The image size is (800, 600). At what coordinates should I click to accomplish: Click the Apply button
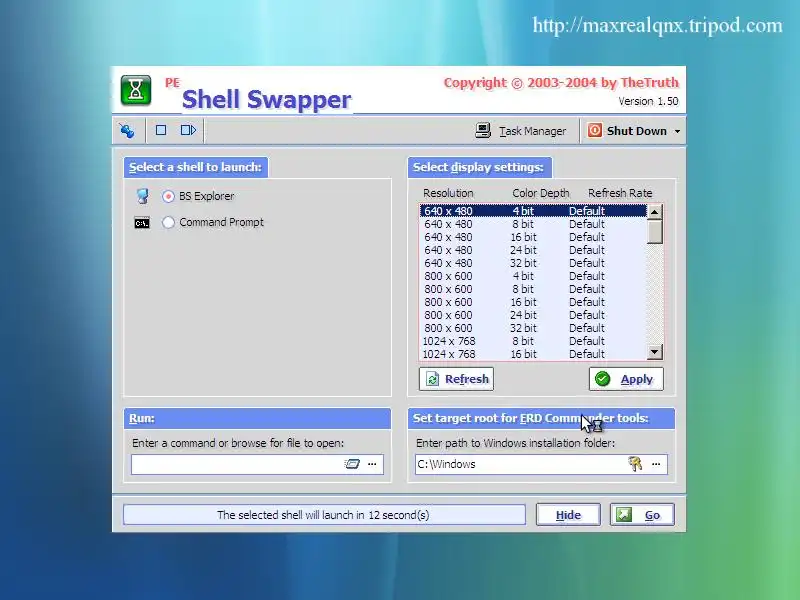(x=627, y=379)
